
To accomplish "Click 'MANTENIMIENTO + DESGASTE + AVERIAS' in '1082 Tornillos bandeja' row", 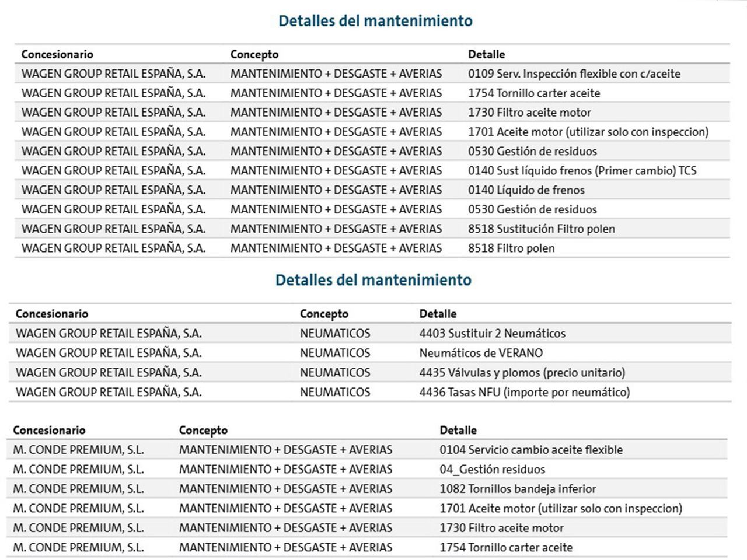I will [285, 489].
